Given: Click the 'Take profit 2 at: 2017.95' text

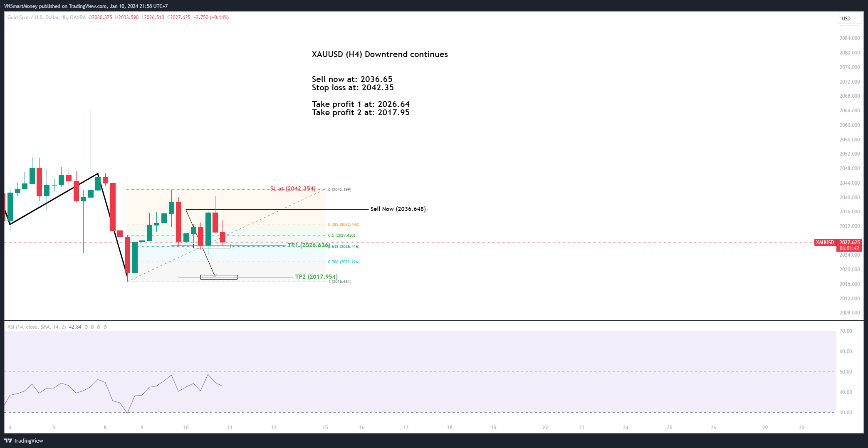Looking at the screenshot, I should click(x=361, y=112).
